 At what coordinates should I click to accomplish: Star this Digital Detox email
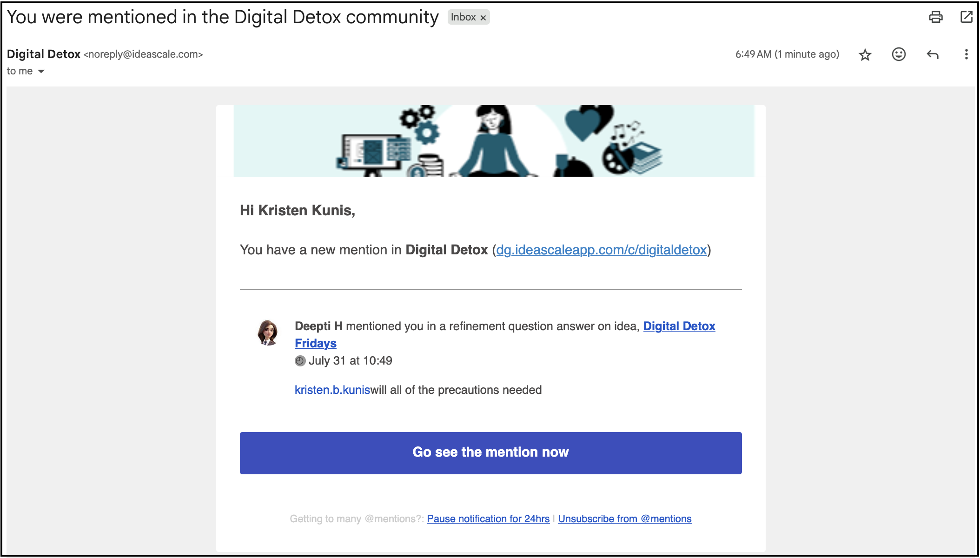pyautogui.click(x=865, y=55)
